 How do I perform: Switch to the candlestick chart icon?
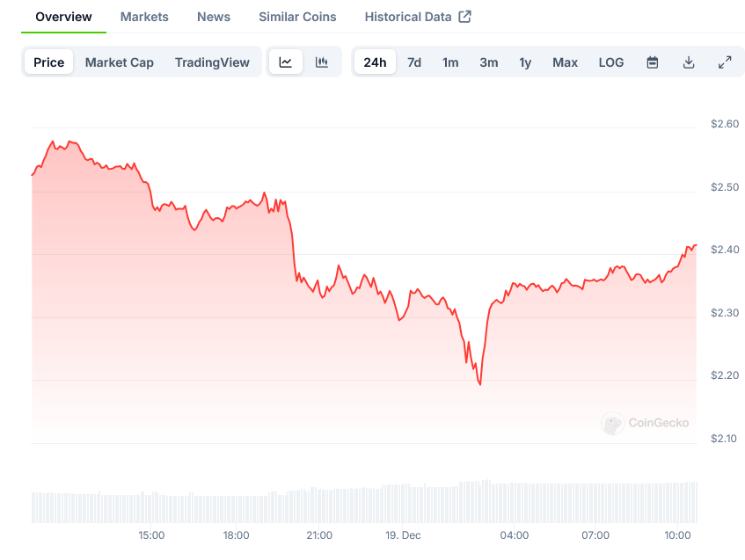[x=322, y=62]
